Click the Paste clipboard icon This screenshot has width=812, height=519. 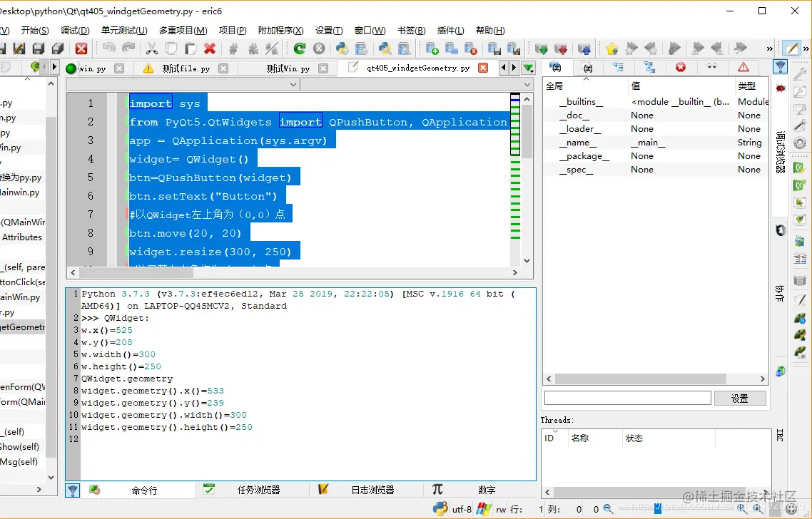pos(190,48)
